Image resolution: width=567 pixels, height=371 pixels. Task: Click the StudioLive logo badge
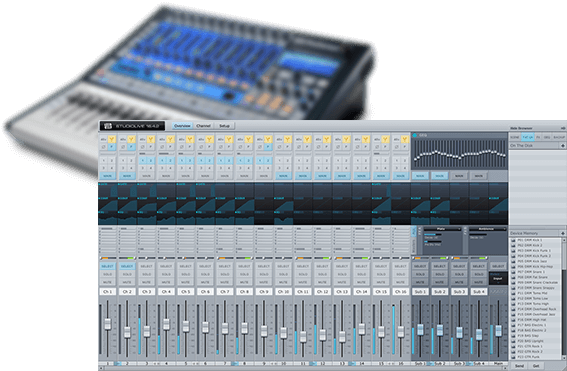[x=132, y=126]
